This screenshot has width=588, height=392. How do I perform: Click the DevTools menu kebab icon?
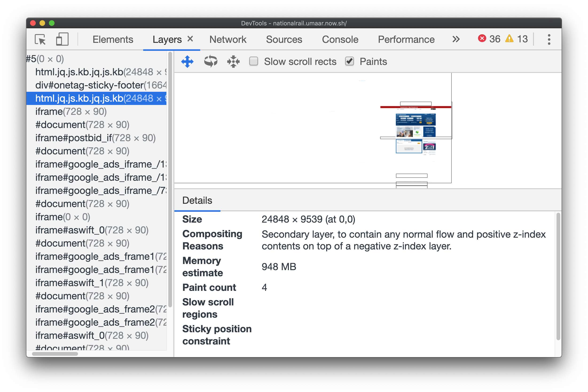click(x=548, y=39)
